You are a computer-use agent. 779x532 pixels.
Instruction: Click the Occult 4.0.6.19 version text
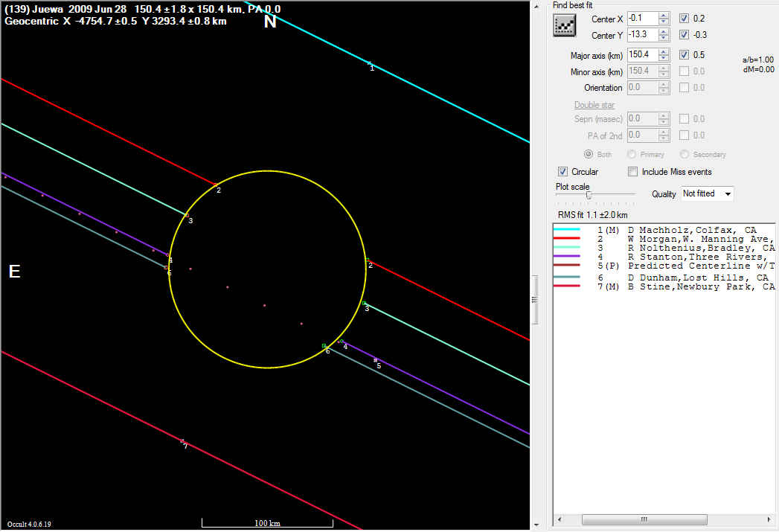(29, 524)
